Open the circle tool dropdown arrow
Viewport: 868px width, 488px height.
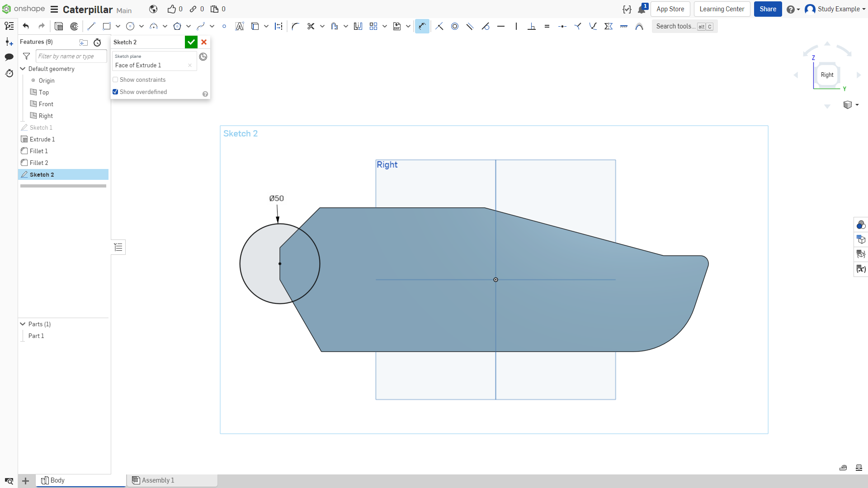(142, 26)
